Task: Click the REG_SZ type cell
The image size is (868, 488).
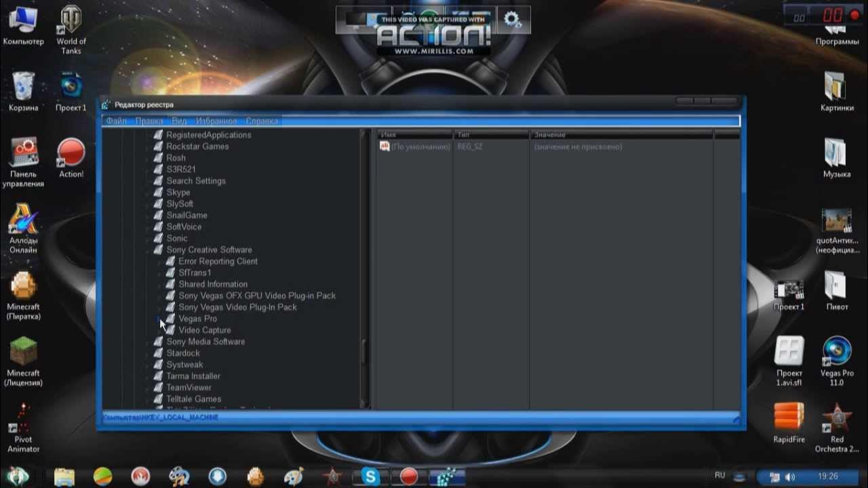Action: tap(470, 146)
